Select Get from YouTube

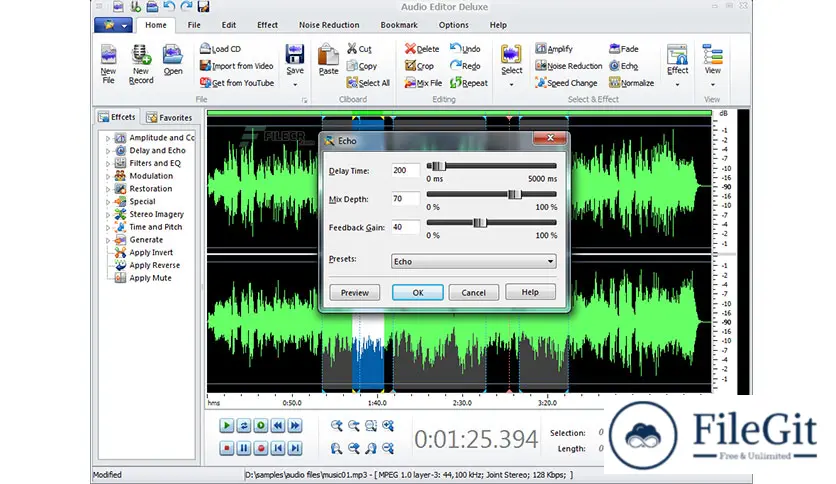click(237, 83)
